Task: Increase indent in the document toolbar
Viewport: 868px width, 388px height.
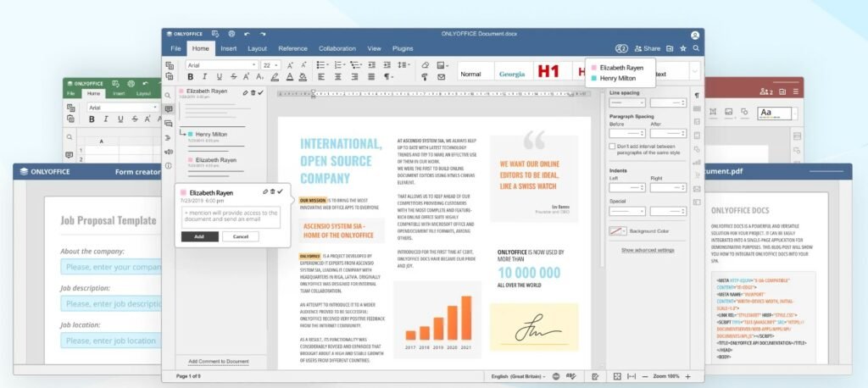Action: [x=388, y=64]
